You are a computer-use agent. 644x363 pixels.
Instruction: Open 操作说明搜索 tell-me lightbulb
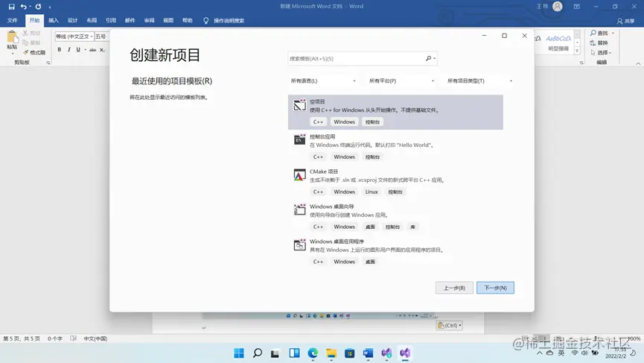tap(224, 21)
